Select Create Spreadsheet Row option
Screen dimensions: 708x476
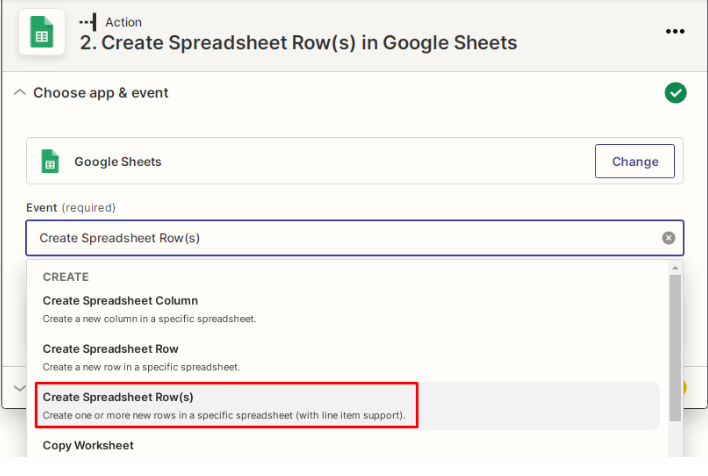(348, 358)
